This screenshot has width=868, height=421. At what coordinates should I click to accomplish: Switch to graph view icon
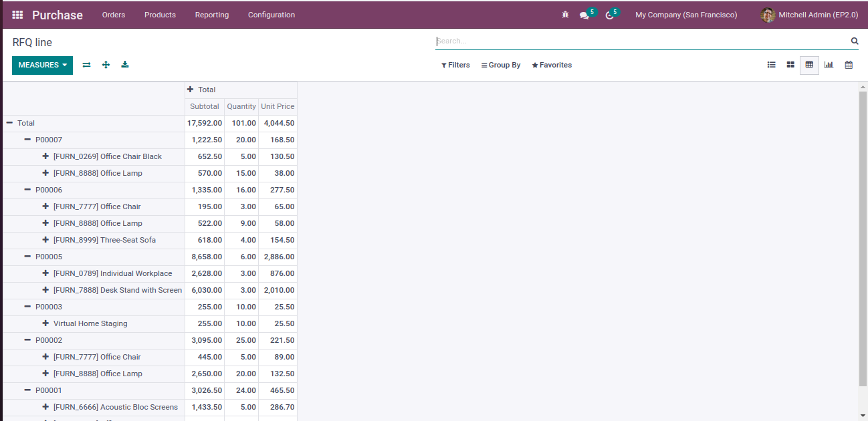pyautogui.click(x=829, y=65)
